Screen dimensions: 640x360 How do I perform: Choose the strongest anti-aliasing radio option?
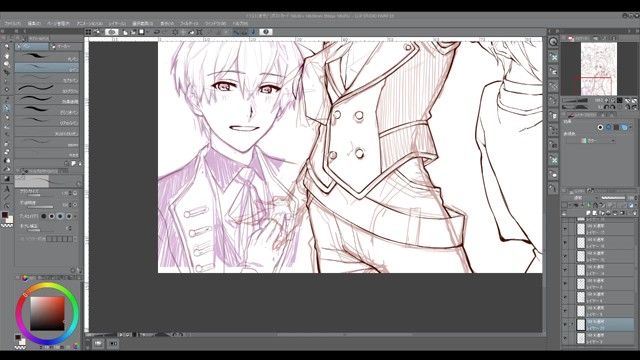pyautogui.click(x=69, y=216)
